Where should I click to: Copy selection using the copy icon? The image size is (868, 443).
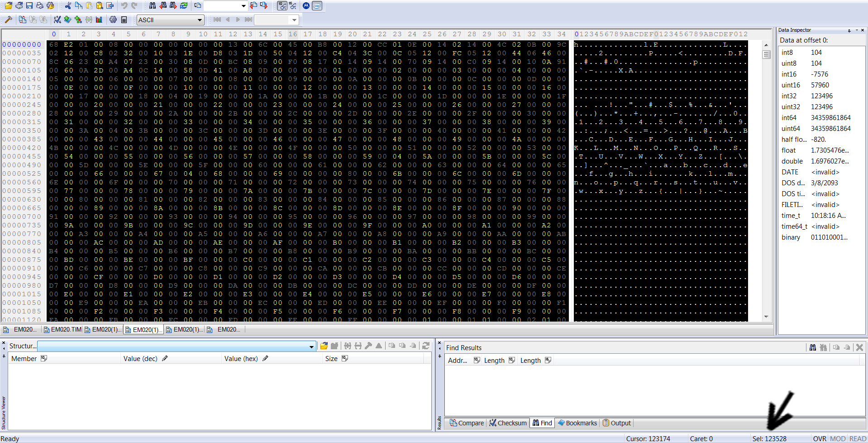pos(79,6)
